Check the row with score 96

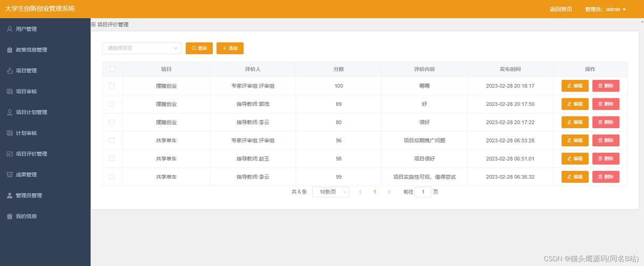(x=112, y=140)
